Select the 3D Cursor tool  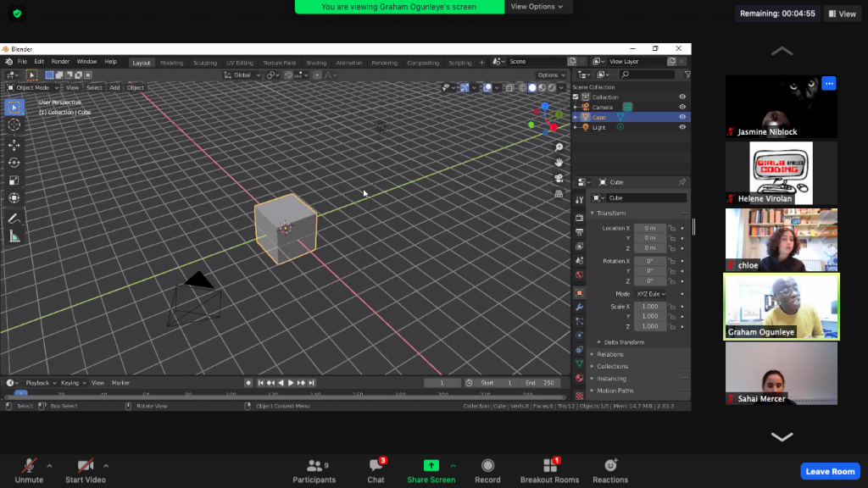(x=14, y=125)
